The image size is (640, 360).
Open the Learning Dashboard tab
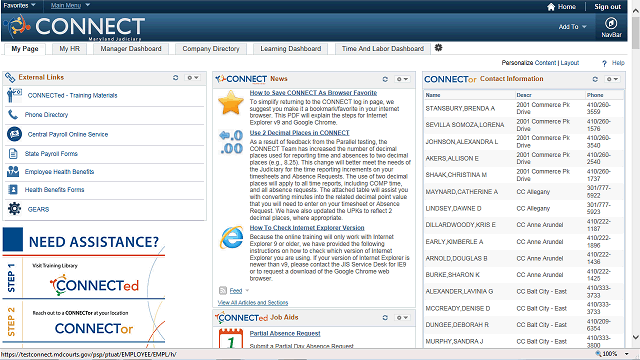pos(291,49)
